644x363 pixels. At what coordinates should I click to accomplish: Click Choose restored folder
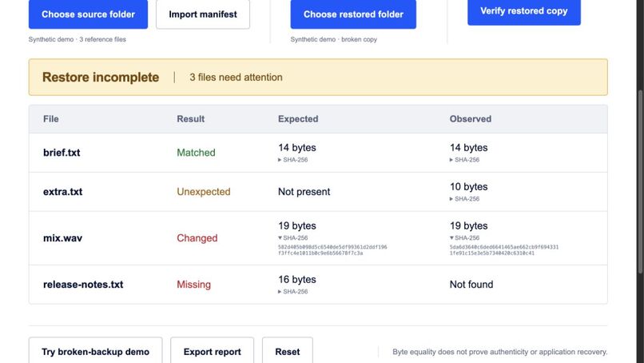pyautogui.click(x=353, y=14)
